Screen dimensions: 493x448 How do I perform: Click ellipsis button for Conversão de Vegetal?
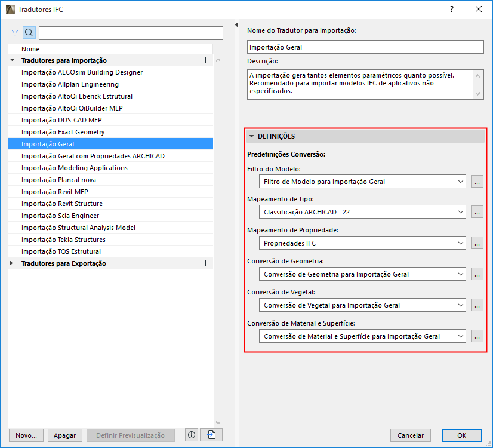click(477, 305)
